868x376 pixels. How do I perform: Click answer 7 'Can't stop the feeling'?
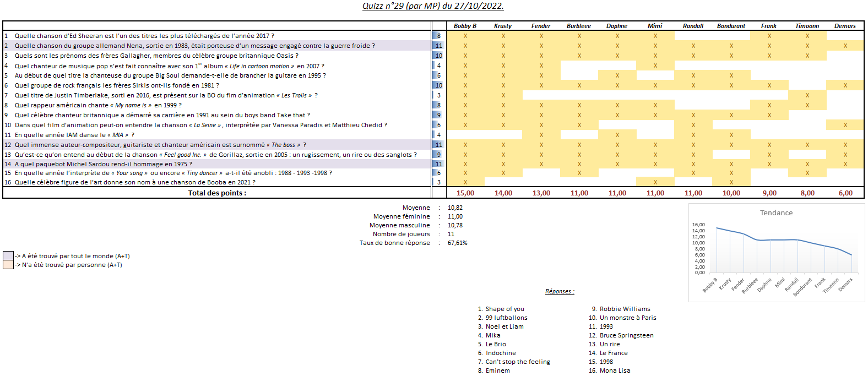518,362
